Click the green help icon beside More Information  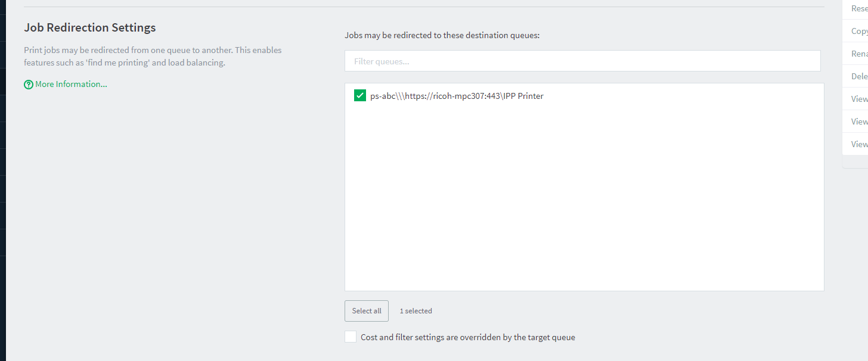point(28,84)
